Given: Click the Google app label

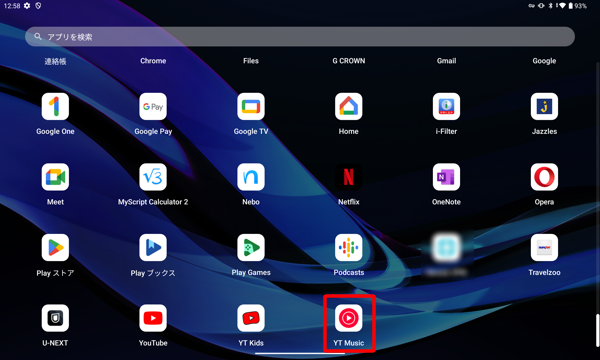Looking at the screenshot, I should tap(544, 61).
